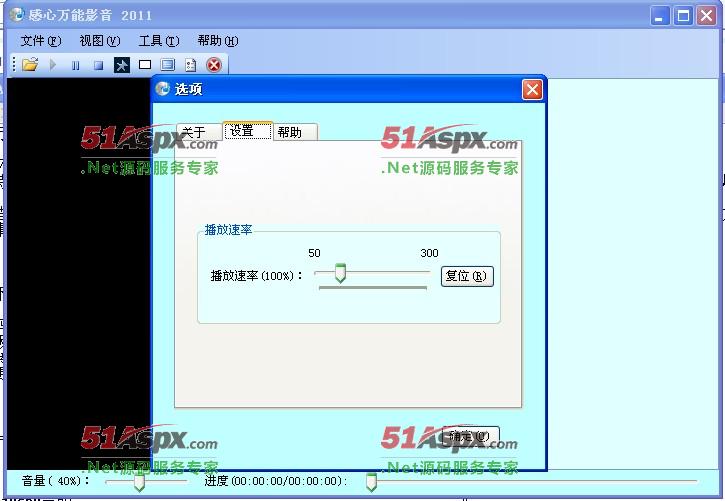Open the 帮助(H) menu in menu bar

(218, 41)
